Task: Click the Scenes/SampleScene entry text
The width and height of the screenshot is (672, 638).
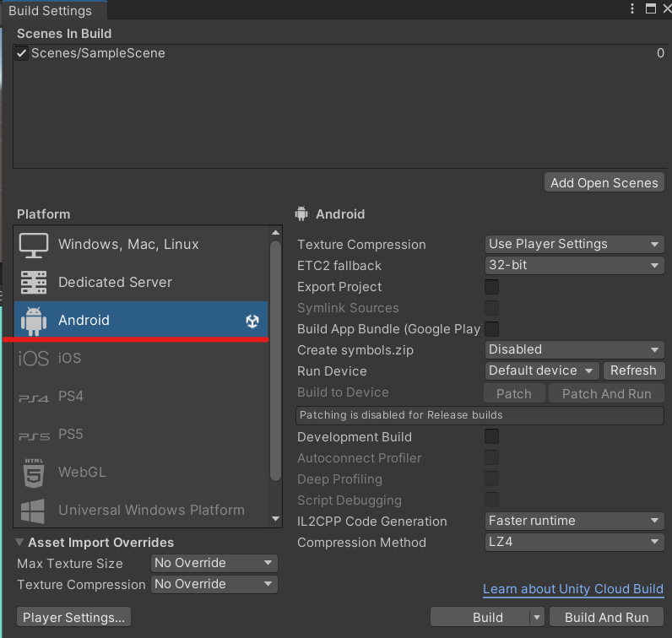Action: 98,53
